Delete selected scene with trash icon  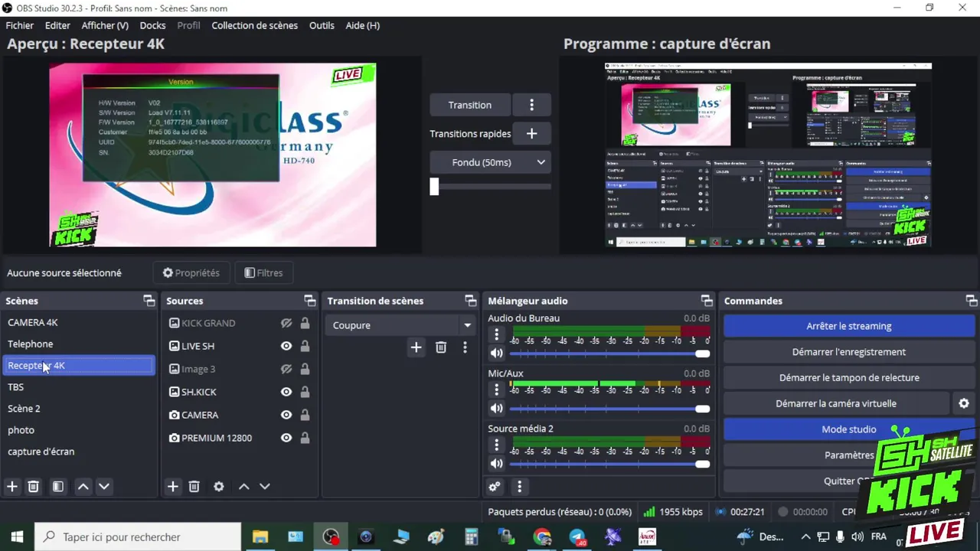pyautogui.click(x=34, y=487)
